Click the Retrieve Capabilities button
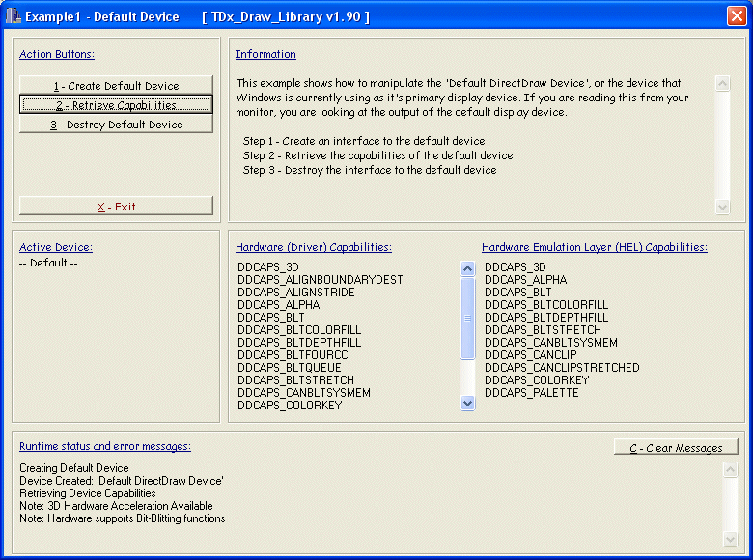This screenshot has height=560, width=753. point(116,105)
